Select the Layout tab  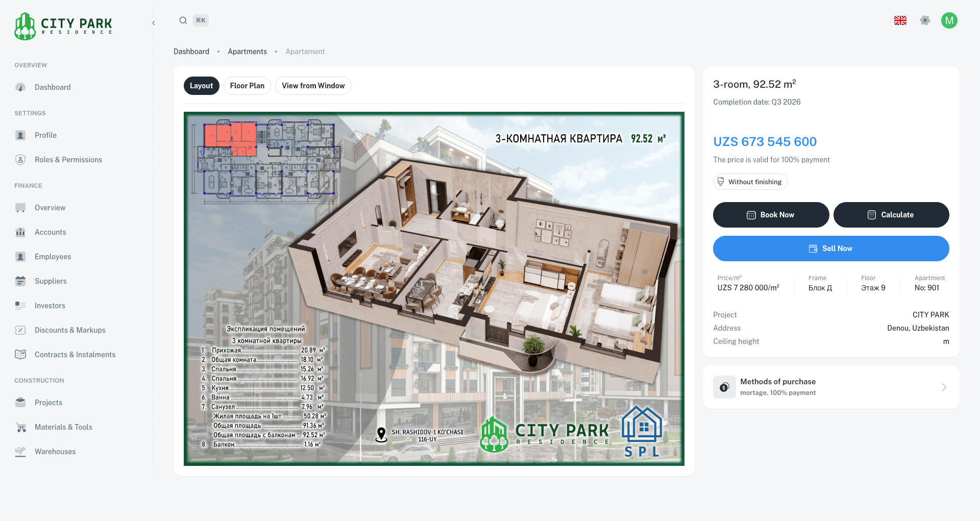coord(201,86)
